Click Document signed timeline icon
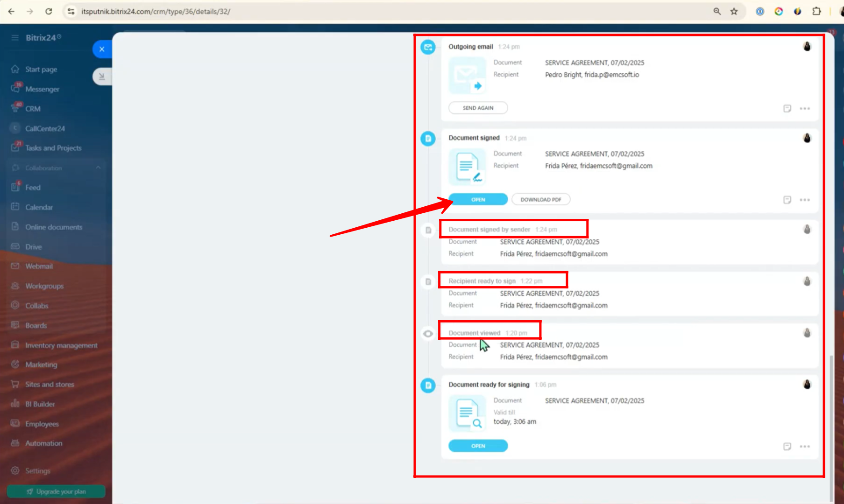The image size is (844, 504). 428,139
